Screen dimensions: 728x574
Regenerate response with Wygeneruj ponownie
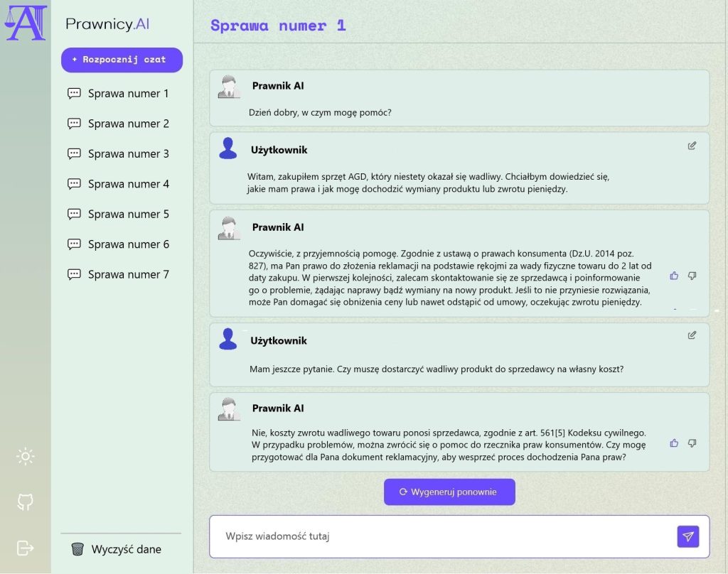(x=449, y=492)
